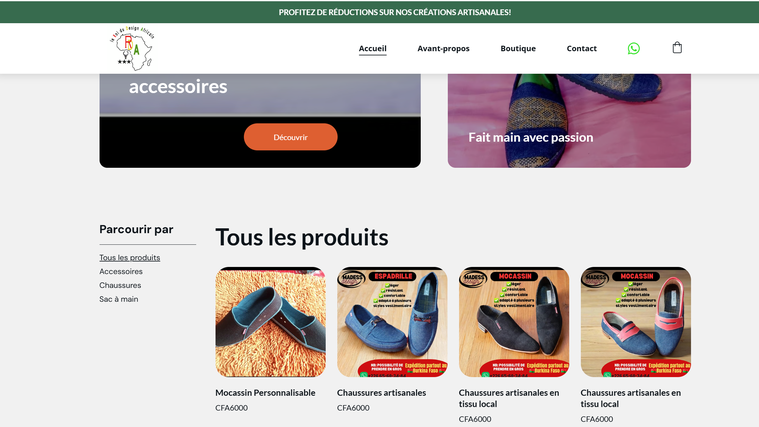Open the blue and red Mocassin image
759x427 pixels.
636,322
